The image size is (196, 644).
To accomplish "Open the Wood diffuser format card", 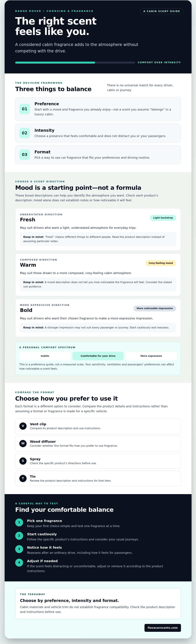I will click(98, 444).
